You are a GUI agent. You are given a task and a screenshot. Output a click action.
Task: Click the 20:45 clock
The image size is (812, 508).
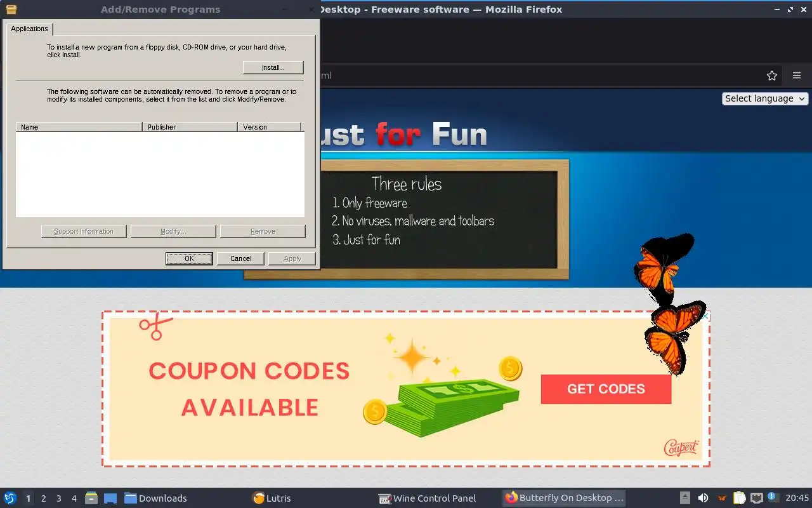[x=797, y=498]
